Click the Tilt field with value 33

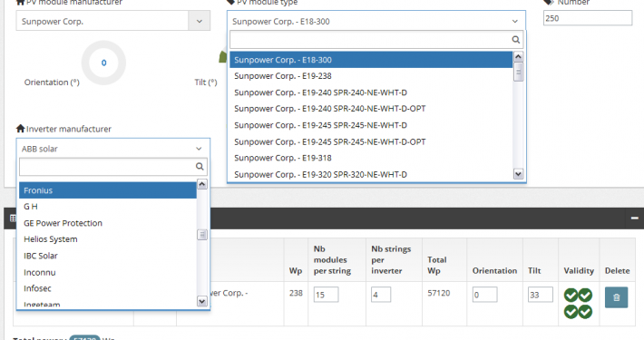(x=540, y=295)
